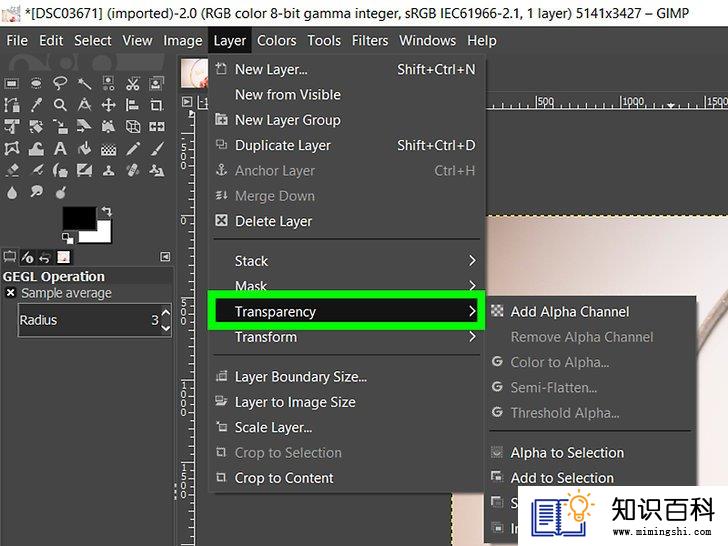This screenshot has height=546, width=728.
Task: Select the Unified Transform tool
Action: click(x=12, y=126)
